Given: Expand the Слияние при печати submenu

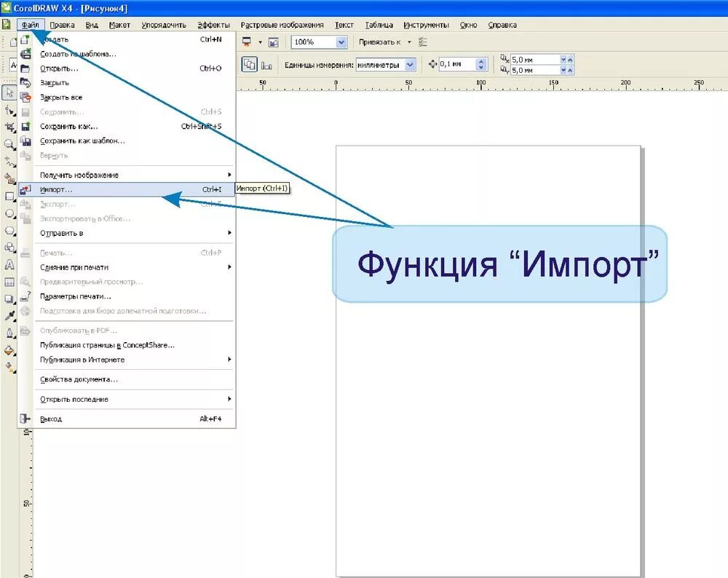Looking at the screenshot, I should (126, 267).
